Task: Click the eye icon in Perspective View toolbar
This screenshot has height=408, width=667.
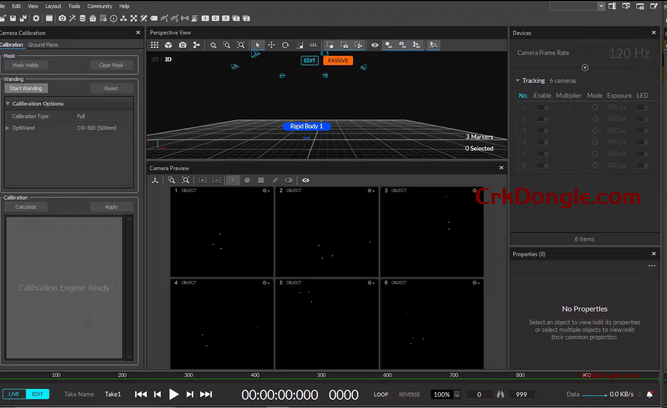Action: (375, 45)
